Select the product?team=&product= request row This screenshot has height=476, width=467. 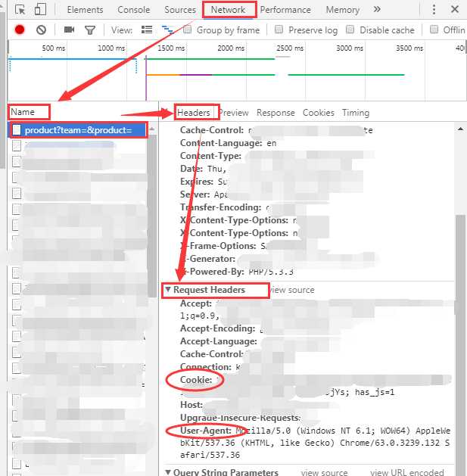click(78, 130)
